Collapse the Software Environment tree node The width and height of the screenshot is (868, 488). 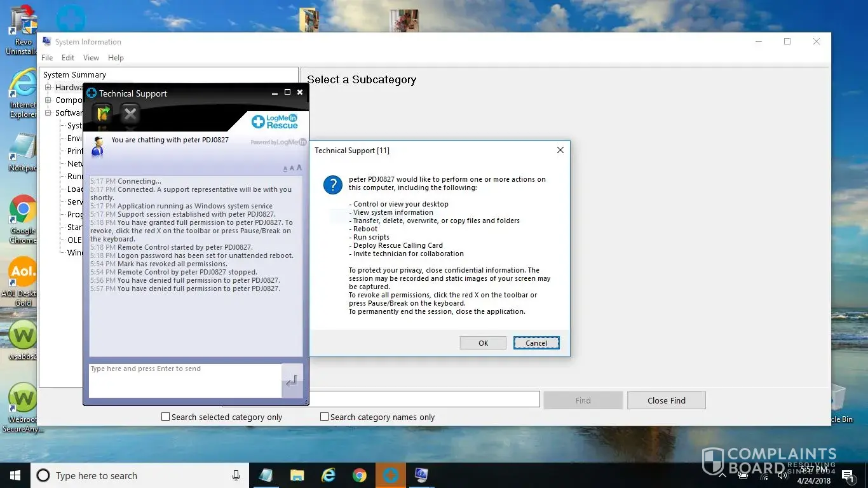tap(48, 113)
